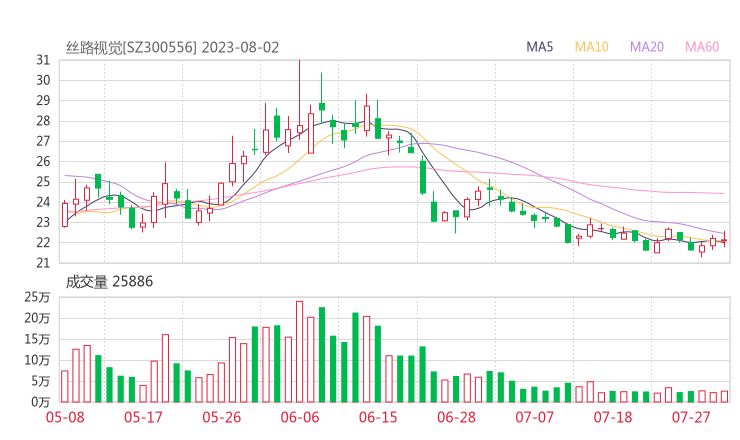Click the 06-28 date axis label

click(456, 417)
